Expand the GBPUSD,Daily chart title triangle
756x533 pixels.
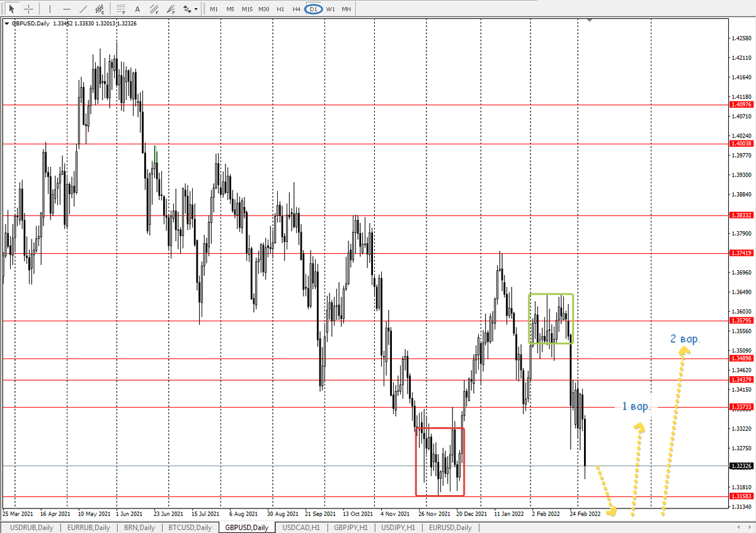(x=6, y=23)
